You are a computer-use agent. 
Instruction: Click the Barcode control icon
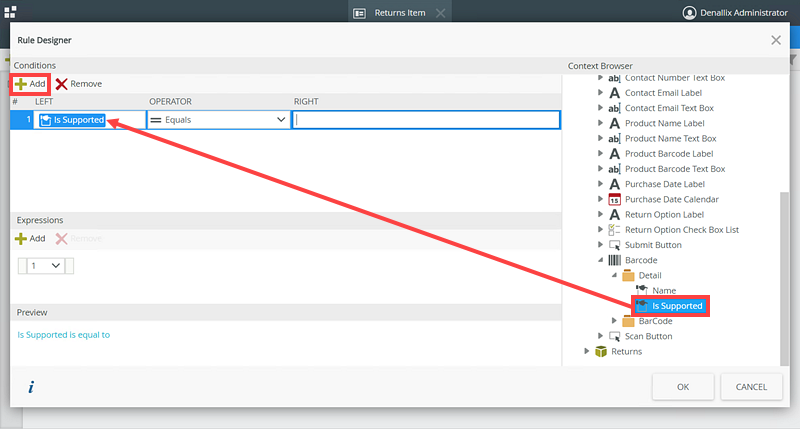614,260
